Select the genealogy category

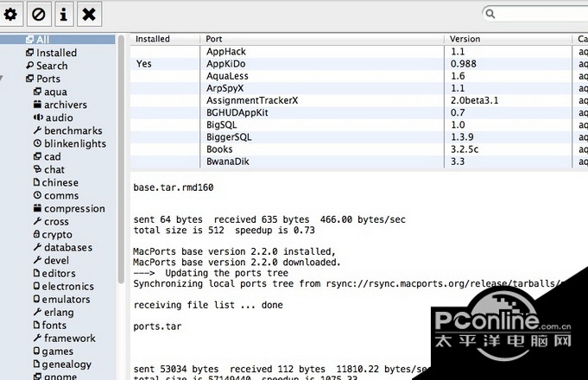(62, 364)
